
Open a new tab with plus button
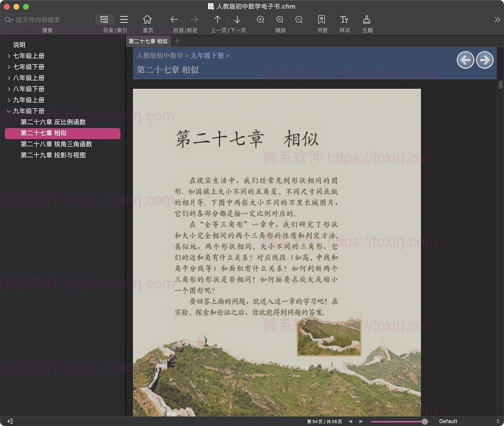tap(177, 41)
